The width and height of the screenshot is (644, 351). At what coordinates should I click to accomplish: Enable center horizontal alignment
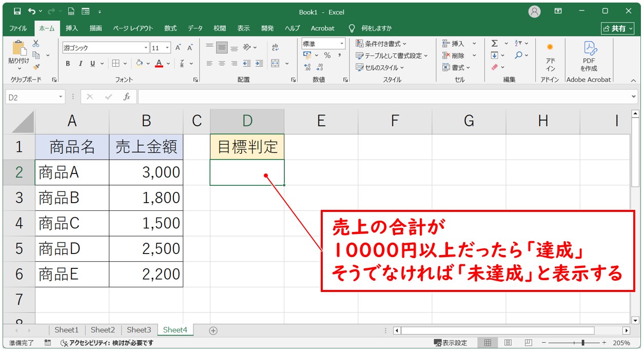coord(222,64)
